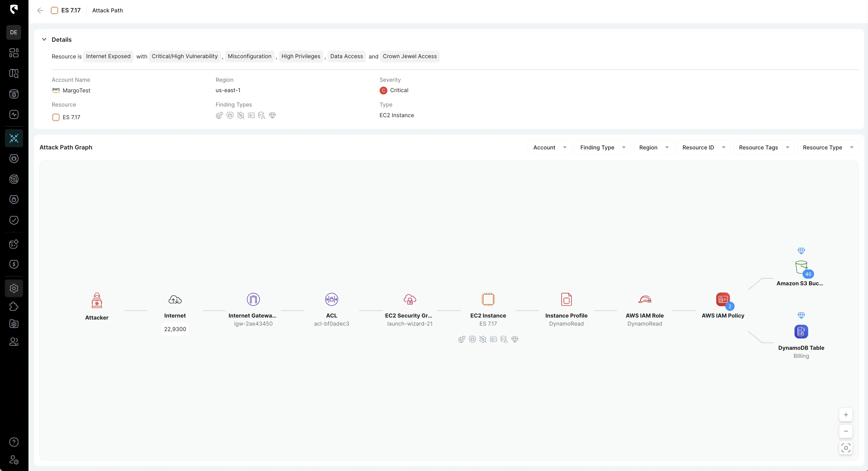This screenshot has width=868, height=471.
Task: Click the 40 count badge on S3 bucket
Action: coord(808,274)
